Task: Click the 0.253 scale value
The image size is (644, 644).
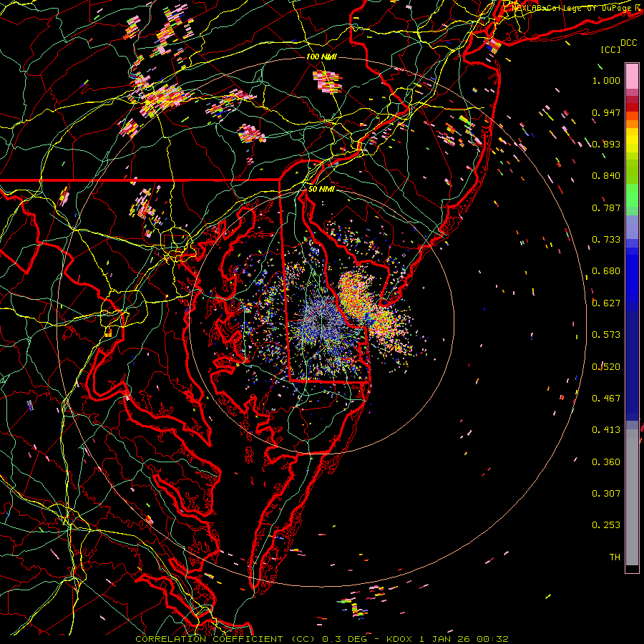Action: [x=606, y=525]
